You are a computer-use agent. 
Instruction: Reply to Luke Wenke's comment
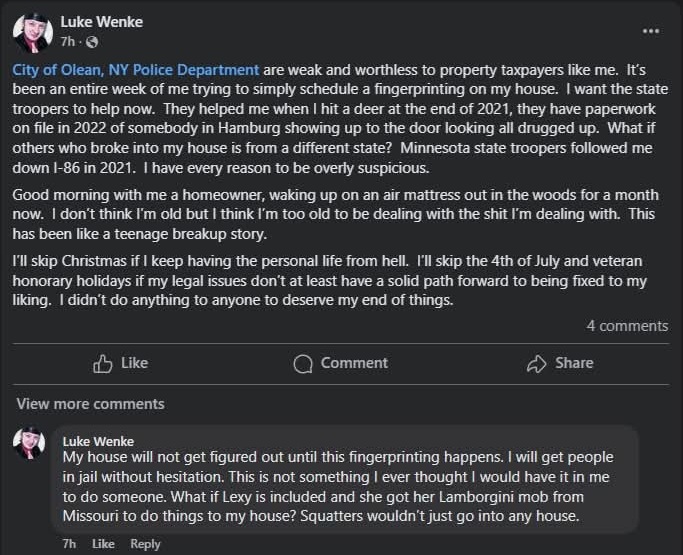click(145, 544)
